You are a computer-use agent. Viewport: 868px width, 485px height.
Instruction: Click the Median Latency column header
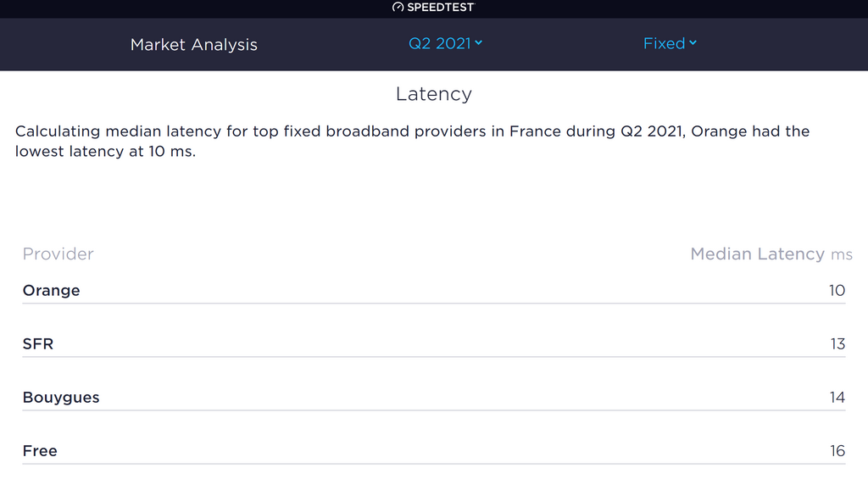(x=757, y=254)
